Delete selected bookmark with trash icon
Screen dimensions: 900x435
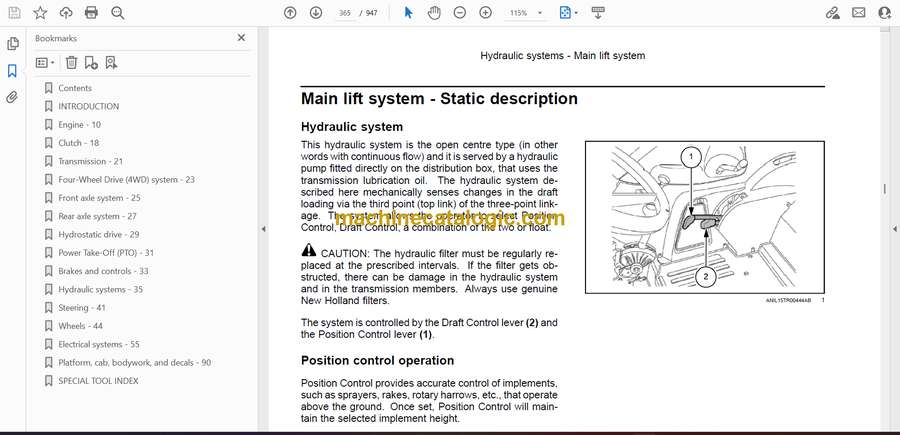pyautogui.click(x=71, y=62)
